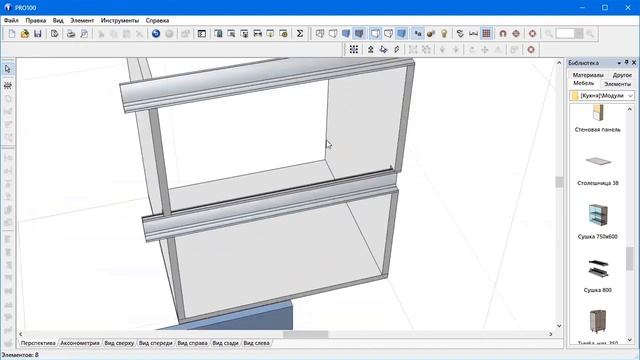
Task: Open print preview icon
Action: [x=84, y=34]
